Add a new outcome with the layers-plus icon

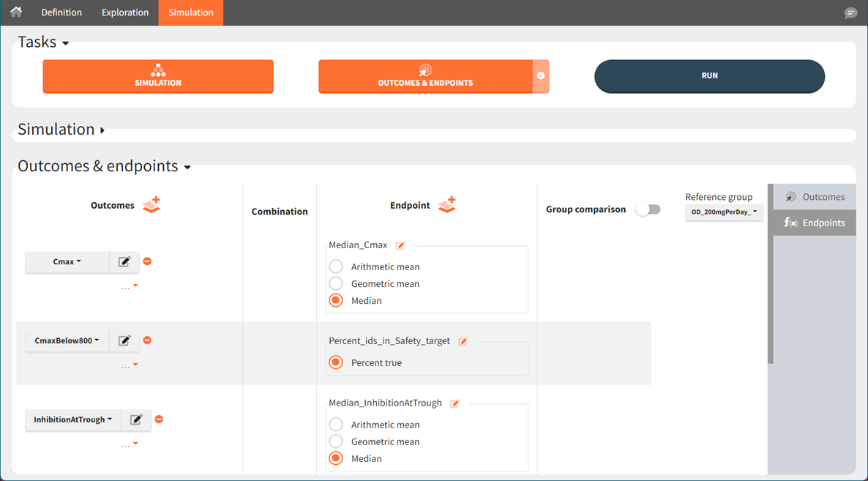click(x=151, y=204)
